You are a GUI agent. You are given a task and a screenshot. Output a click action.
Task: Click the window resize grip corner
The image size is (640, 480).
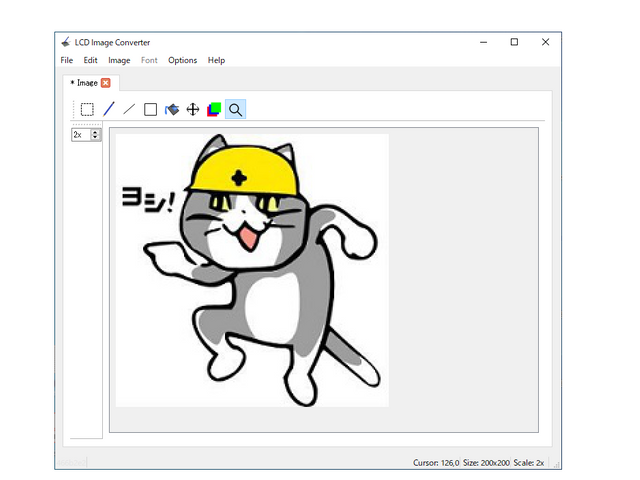[557, 464]
